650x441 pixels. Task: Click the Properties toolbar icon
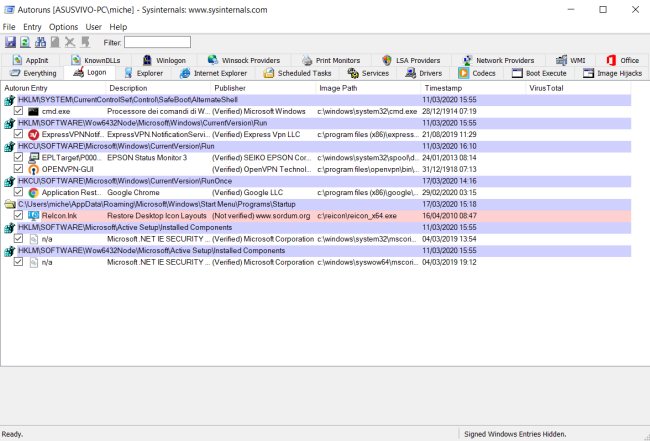[55, 42]
